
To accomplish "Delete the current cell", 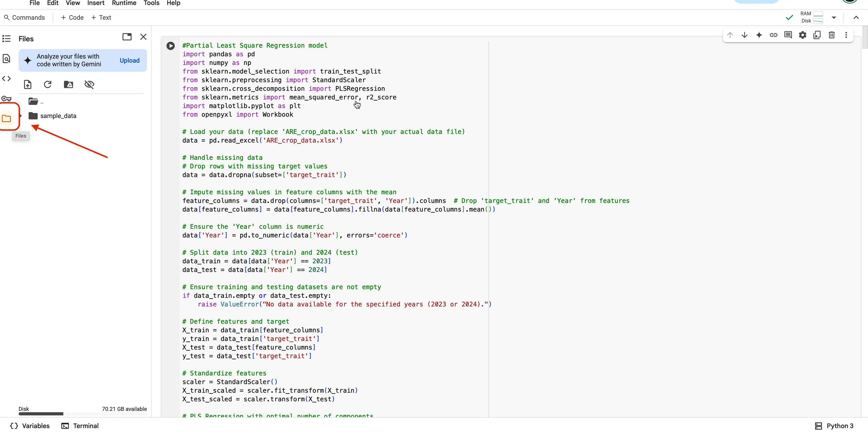I will pyautogui.click(x=831, y=35).
